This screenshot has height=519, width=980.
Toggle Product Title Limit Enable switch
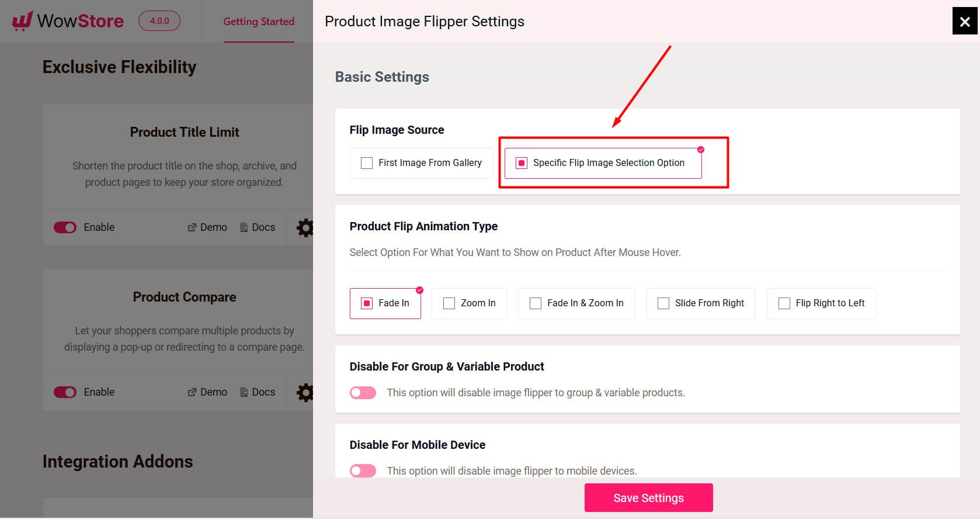tap(65, 227)
